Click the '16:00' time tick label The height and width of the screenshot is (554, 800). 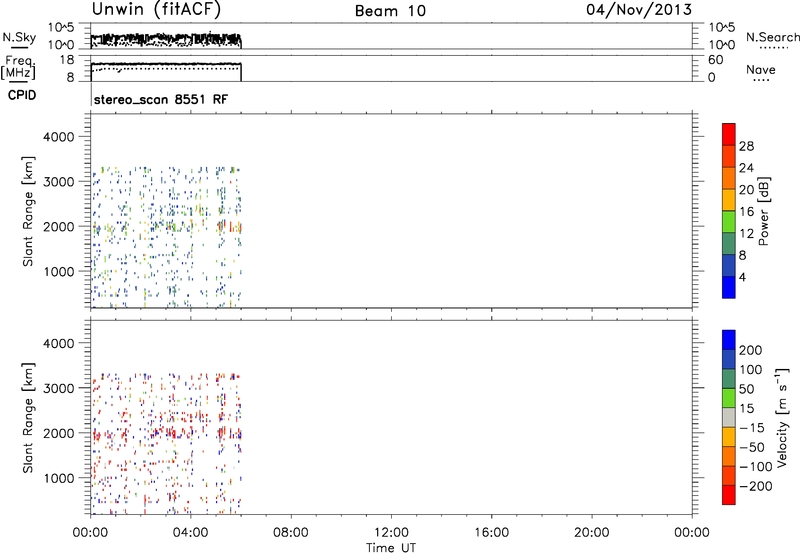[491, 533]
